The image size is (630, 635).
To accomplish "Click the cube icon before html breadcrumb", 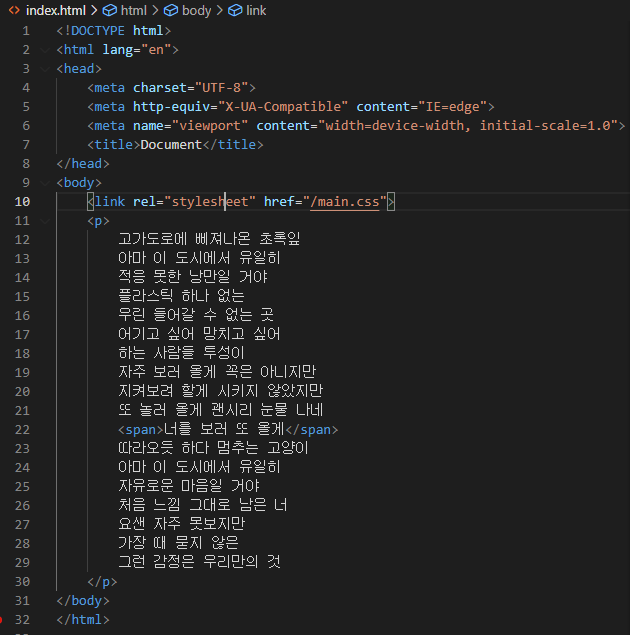I will click(x=110, y=11).
